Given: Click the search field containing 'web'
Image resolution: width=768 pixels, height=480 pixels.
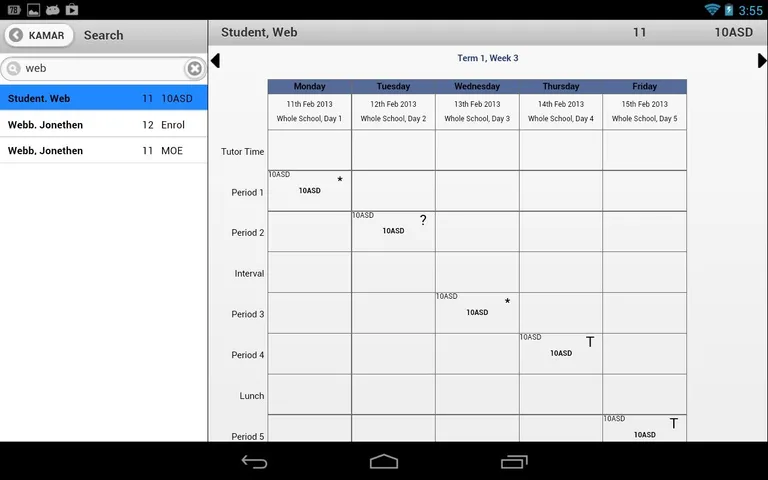Looking at the screenshot, I should point(103,69).
